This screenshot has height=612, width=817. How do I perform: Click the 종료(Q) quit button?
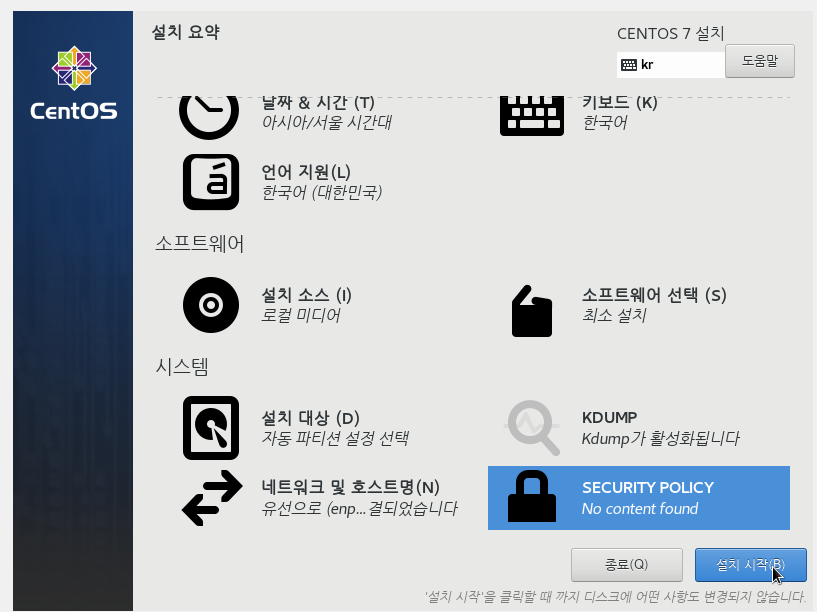[626, 565]
